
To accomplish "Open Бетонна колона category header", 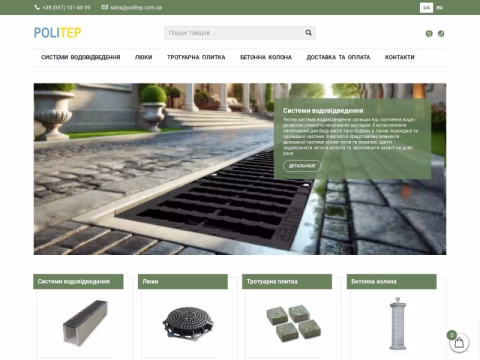I will pos(392,282).
